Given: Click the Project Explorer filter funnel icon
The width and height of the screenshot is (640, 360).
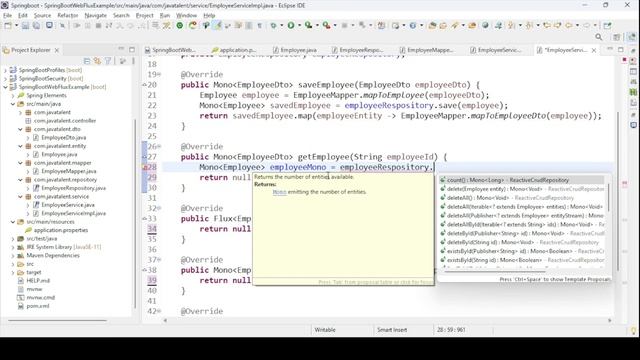Looking at the screenshot, I should (108, 61).
